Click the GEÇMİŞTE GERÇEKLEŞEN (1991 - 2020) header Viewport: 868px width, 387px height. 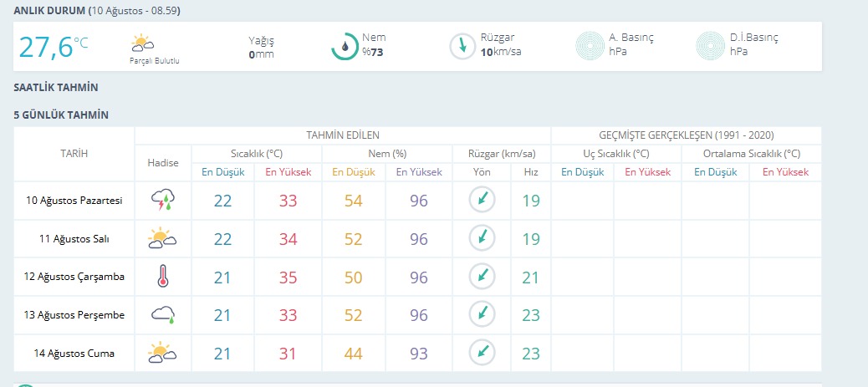tap(687, 135)
